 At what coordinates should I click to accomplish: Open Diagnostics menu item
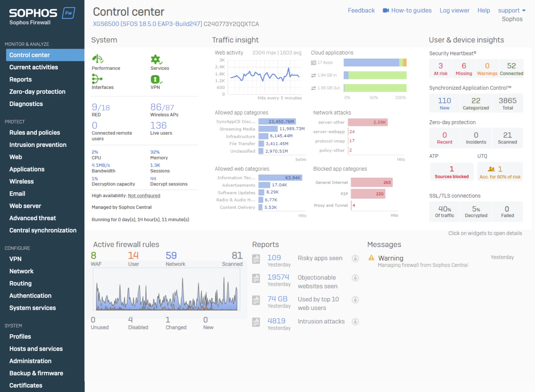tap(26, 104)
